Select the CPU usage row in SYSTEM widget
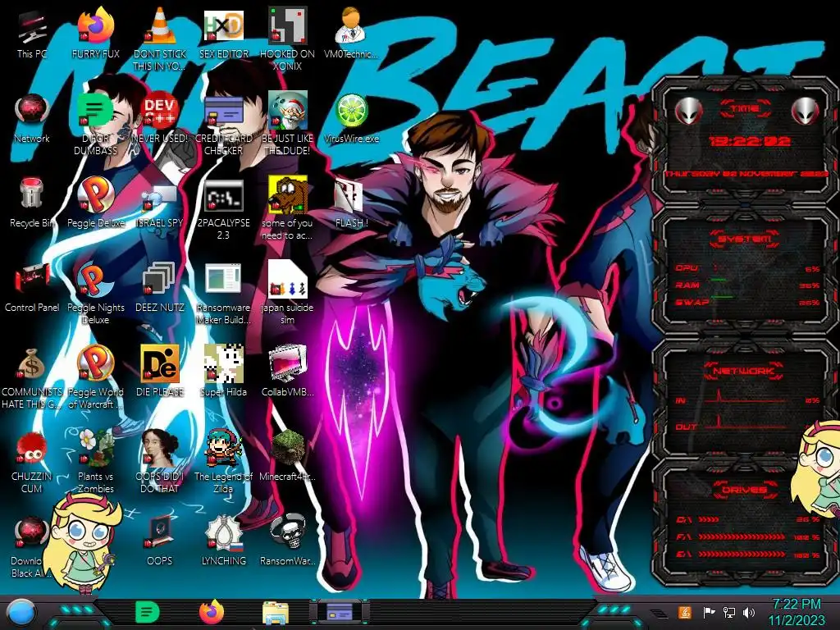This screenshot has width=840, height=630. point(748,268)
